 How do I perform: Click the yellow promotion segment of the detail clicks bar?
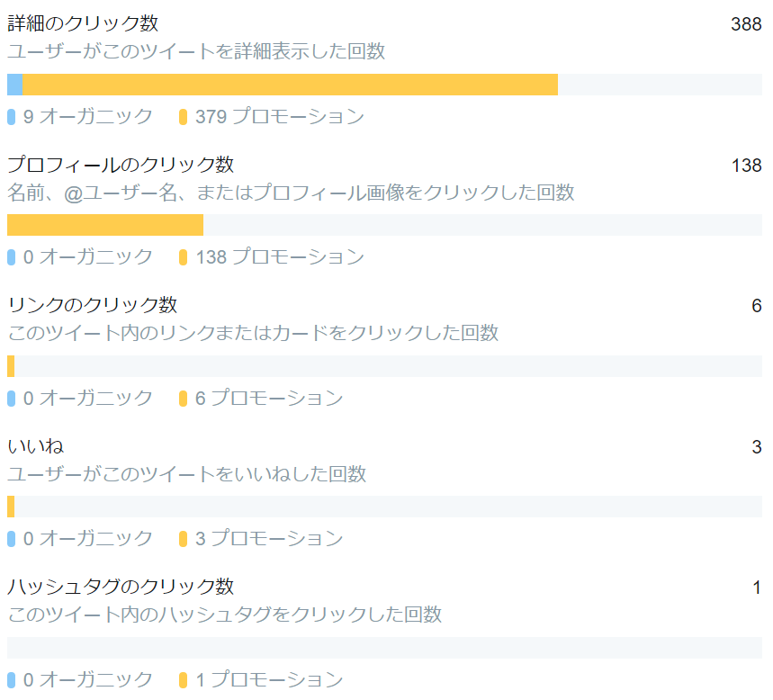tap(290, 85)
